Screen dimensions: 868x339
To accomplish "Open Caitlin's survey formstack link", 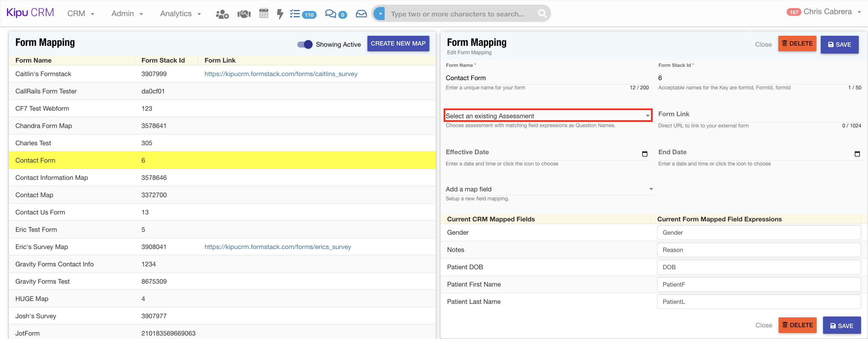I will (281, 74).
